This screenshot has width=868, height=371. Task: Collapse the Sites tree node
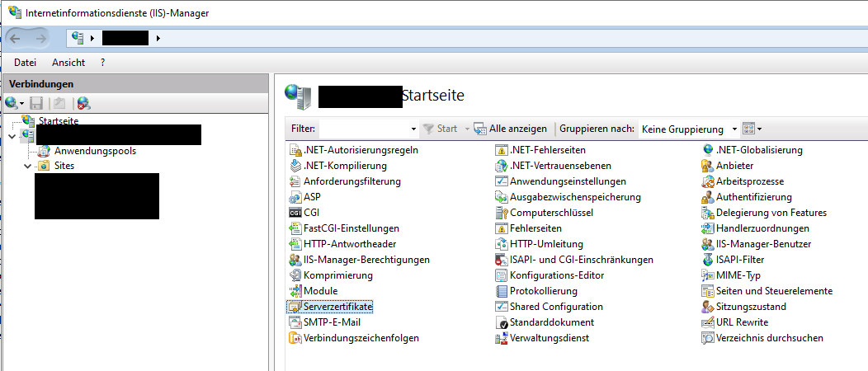point(27,166)
